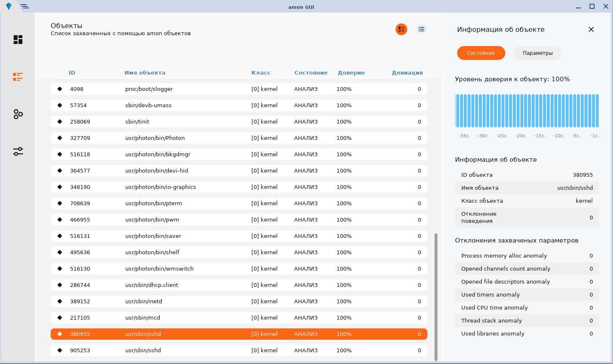The height and width of the screenshot is (364, 613).
Task: Select the Состояние tab
Action: tap(481, 53)
